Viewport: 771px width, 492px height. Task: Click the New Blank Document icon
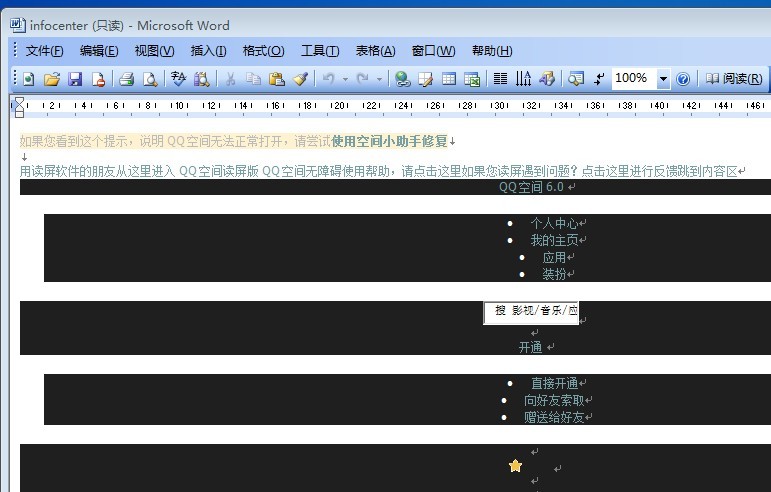pyautogui.click(x=29, y=79)
